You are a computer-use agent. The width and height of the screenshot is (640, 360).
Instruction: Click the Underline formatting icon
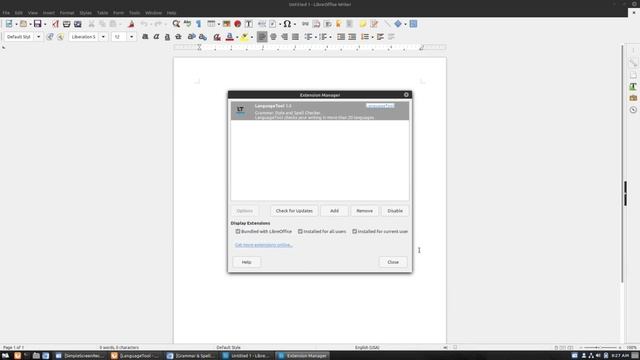167,37
